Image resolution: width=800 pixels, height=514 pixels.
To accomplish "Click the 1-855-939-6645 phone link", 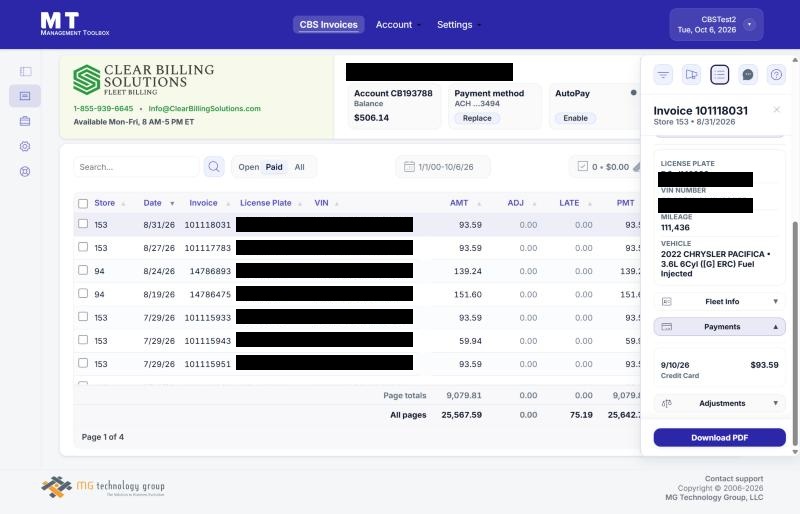I will tap(103, 108).
